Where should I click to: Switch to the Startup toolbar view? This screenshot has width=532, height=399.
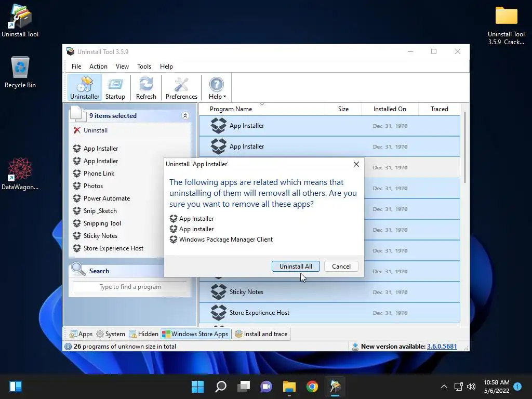pos(115,88)
